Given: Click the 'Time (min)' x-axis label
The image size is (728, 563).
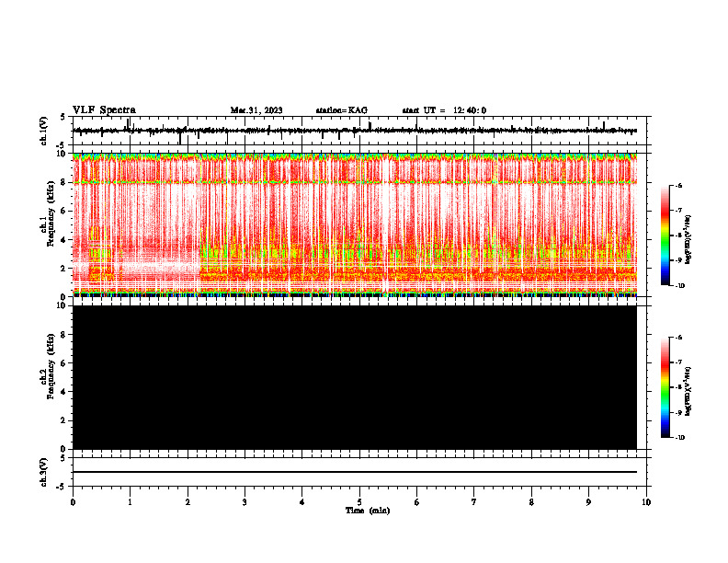Looking at the screenshot, I should pyautogui.click(x=368, y=511).
